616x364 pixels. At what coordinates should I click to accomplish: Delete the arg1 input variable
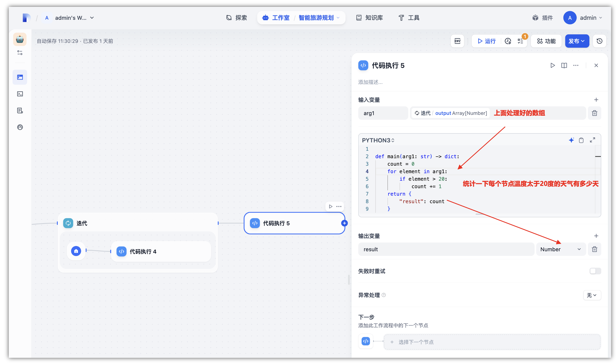(595, 113)
